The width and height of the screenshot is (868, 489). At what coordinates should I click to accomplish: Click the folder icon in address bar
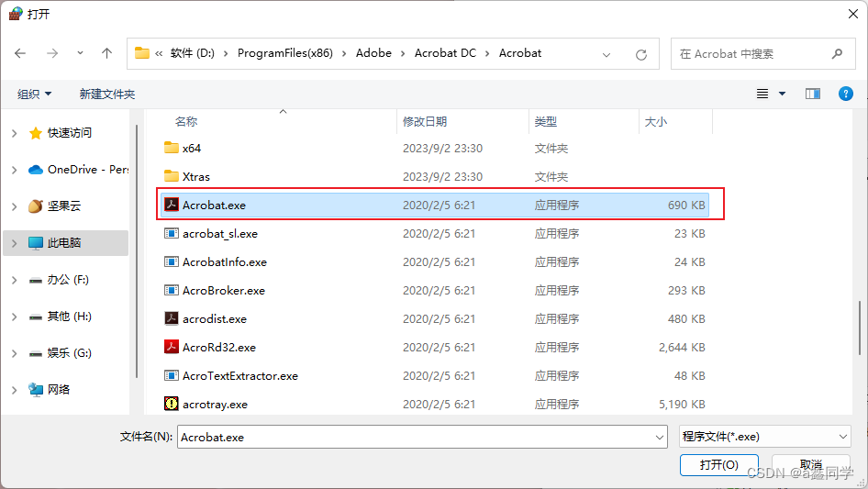click(x=142, y=53)
